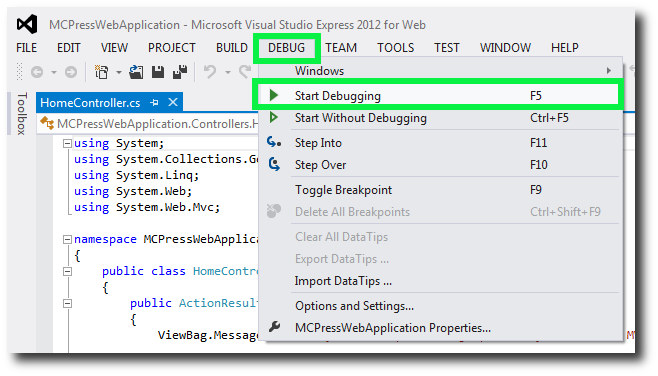Open the New Project dropdown arrow
This screenshot has width=658, height=376.
click(119, 73)
